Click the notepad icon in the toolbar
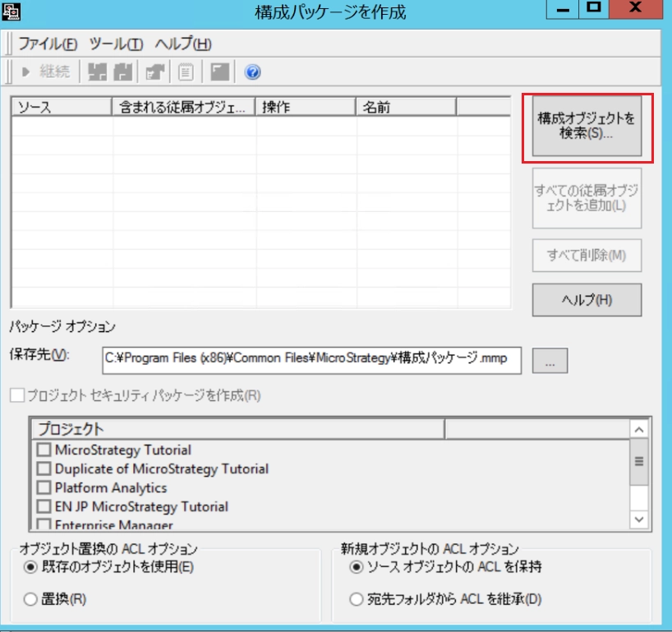 186,72
